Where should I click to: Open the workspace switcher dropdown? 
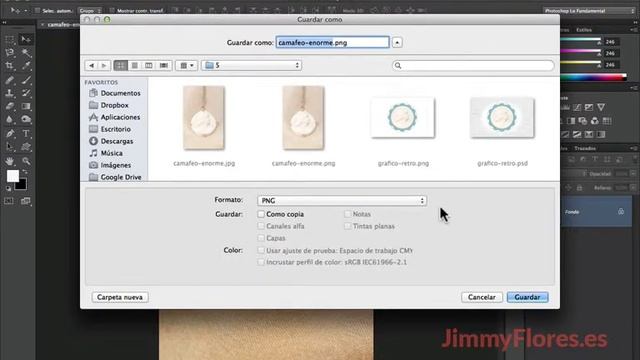tap(589, 11)
